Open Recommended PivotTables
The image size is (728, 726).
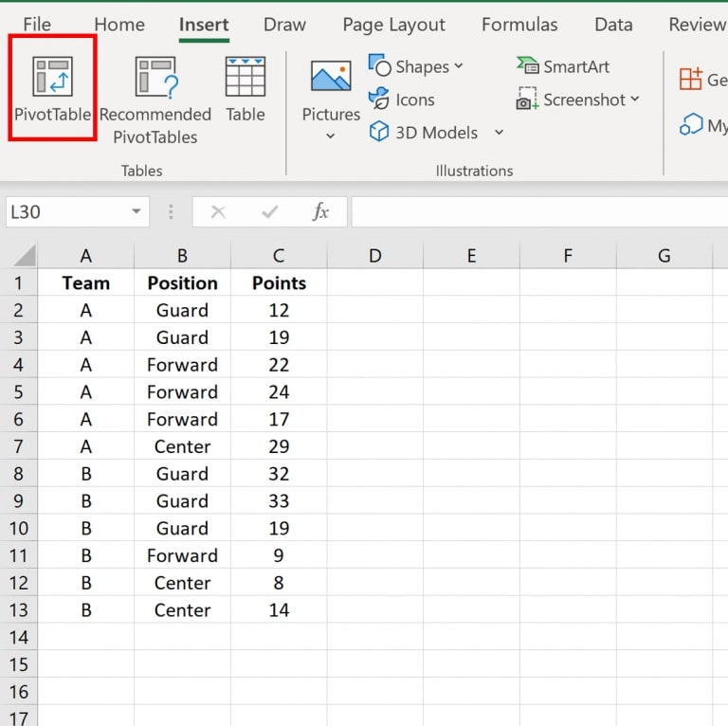pyautogui.click(x=155, y=100)
